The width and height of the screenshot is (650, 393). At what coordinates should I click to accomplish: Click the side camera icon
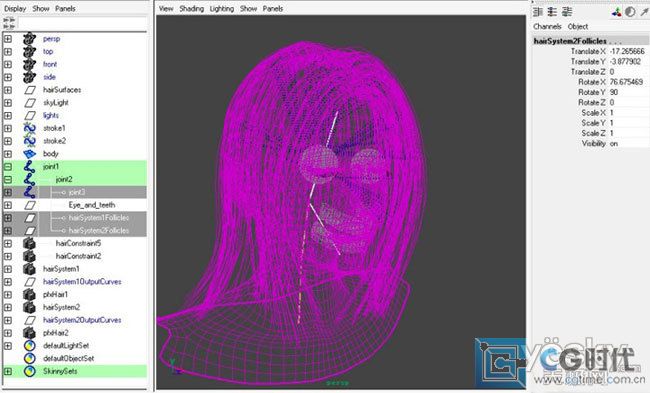(29, 77)
